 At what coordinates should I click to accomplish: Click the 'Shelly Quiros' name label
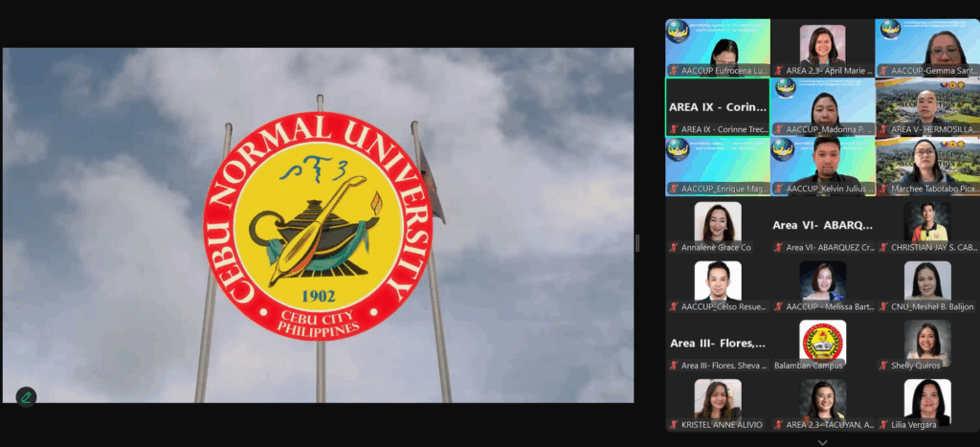[x=917, y=366]
